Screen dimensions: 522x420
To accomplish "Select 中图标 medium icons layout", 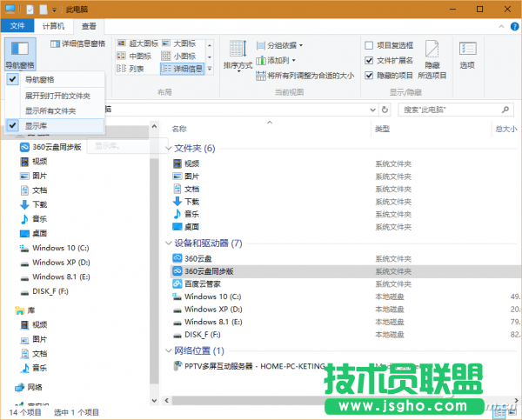I will tap(134, 56).
